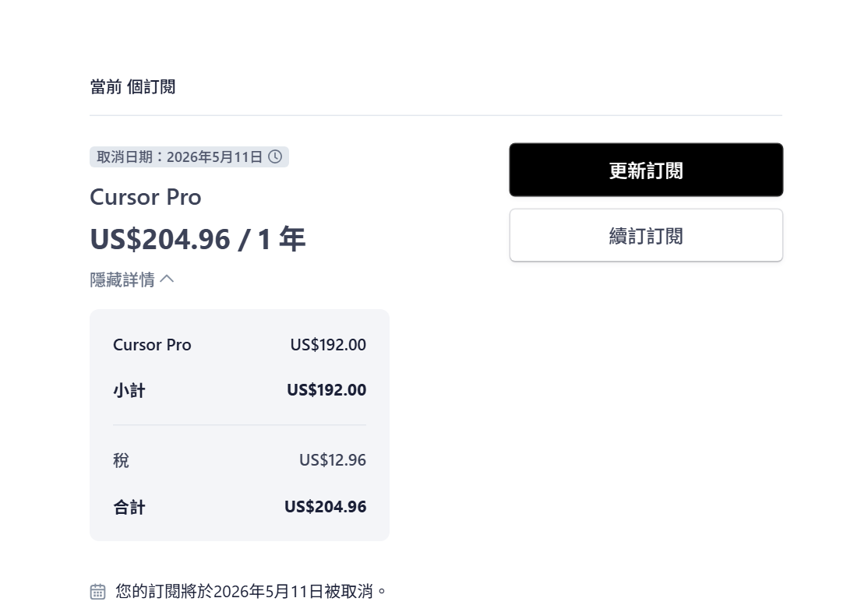Collapse details with the up chevron
The image size is (868, 605).
click(x=167, y=280)
